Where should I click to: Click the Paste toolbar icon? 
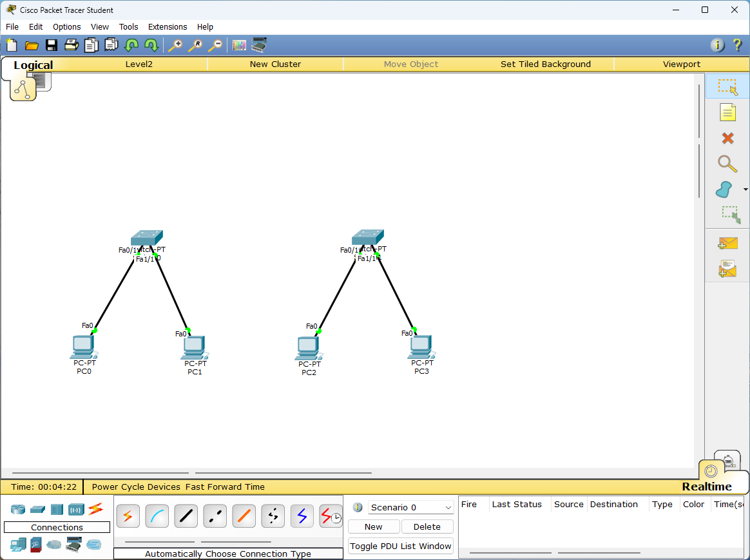pyautogui.click(x=111, y=45)
